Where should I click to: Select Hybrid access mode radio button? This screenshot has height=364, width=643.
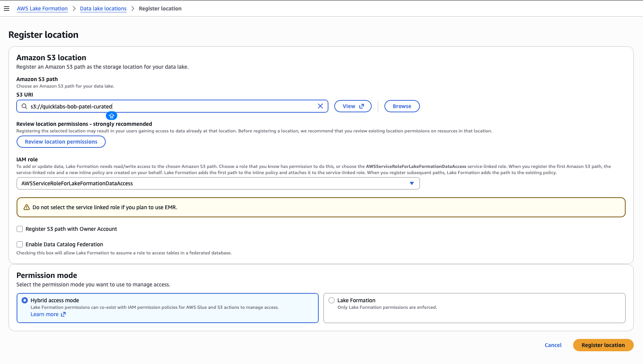(25, 300)
